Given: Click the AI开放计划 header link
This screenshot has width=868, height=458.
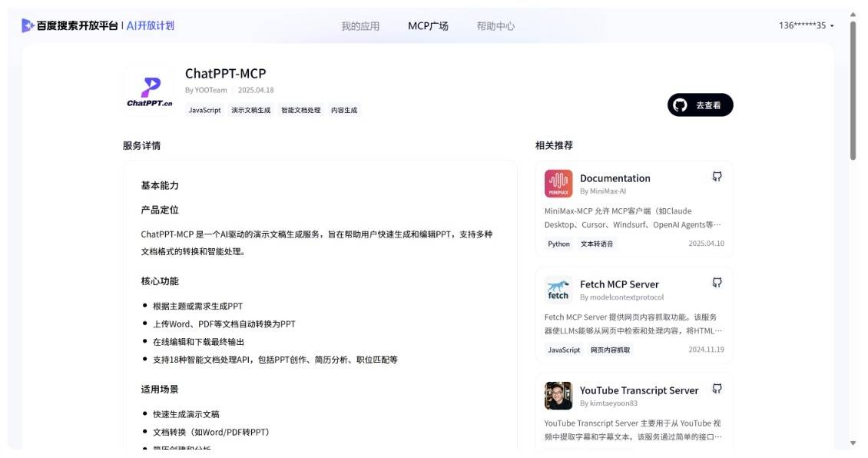Looking at the screenshot, I should coord(151,25).
